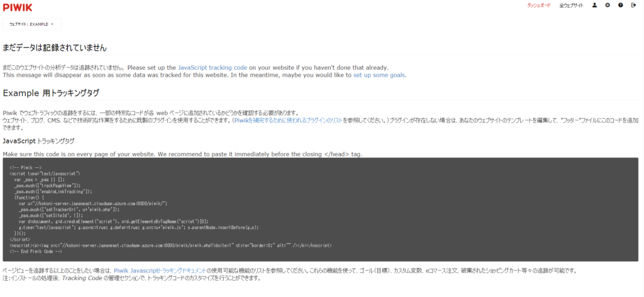The width and height of the screenshot is (644, 297).
Task: Click the setSiteId code line
Action: pyautogui.click(x=50, y=215)
